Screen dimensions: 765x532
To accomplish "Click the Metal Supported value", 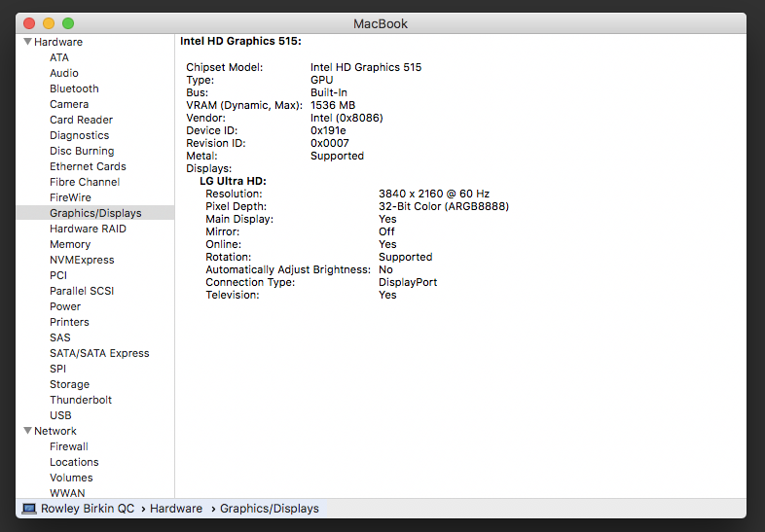I will tap(337, 156).
